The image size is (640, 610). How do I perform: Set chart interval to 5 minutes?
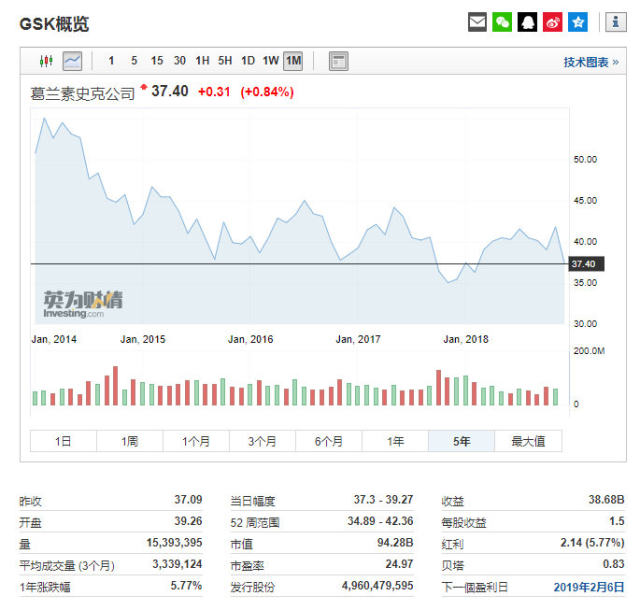134,61
